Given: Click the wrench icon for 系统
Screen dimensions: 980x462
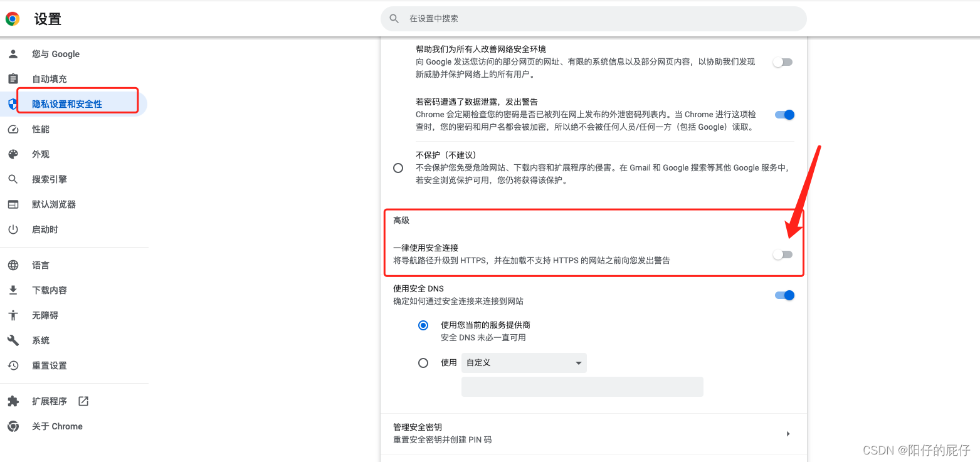Looking at the screenshot, I should coord(13,340).
